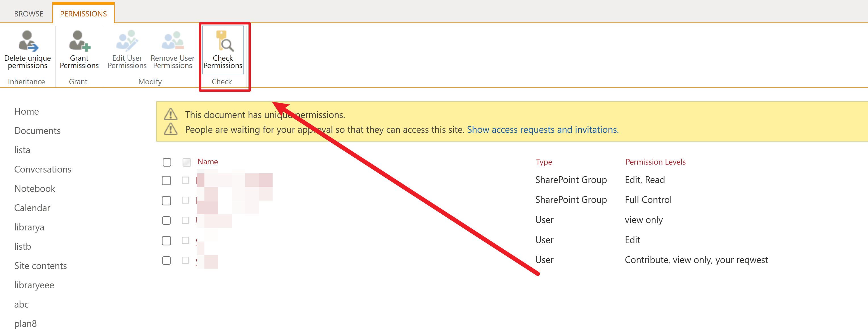
Task: Open Notebook in side navigation
Action: [35, 189]
